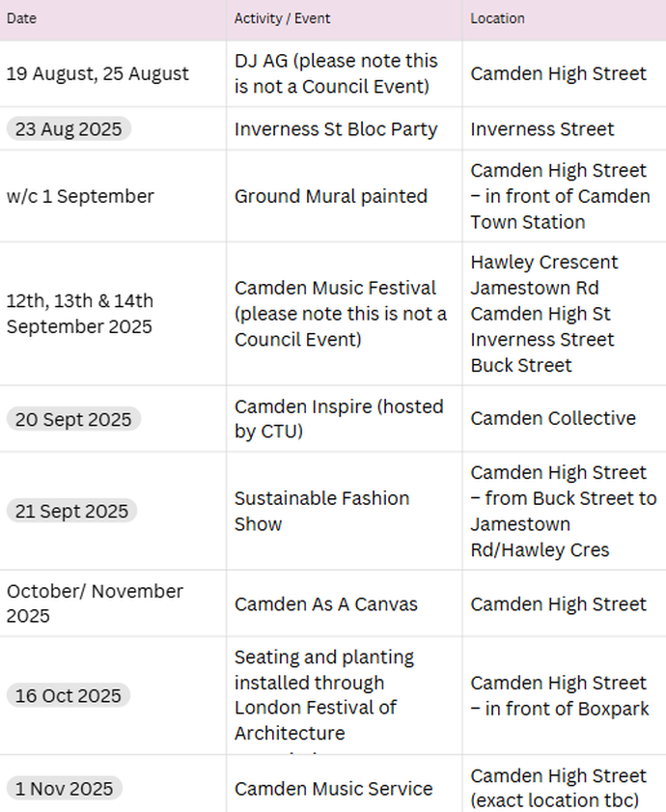Click the Inverness Street location in row two

[542, 129]
